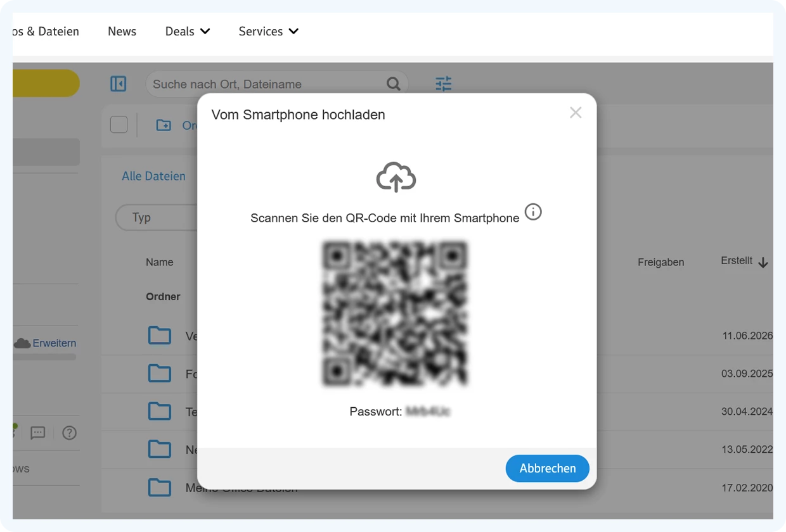786x532 pixels.
Task: Click the Vom Smartphone hochladen title
Action: click(x=298, y=115)
